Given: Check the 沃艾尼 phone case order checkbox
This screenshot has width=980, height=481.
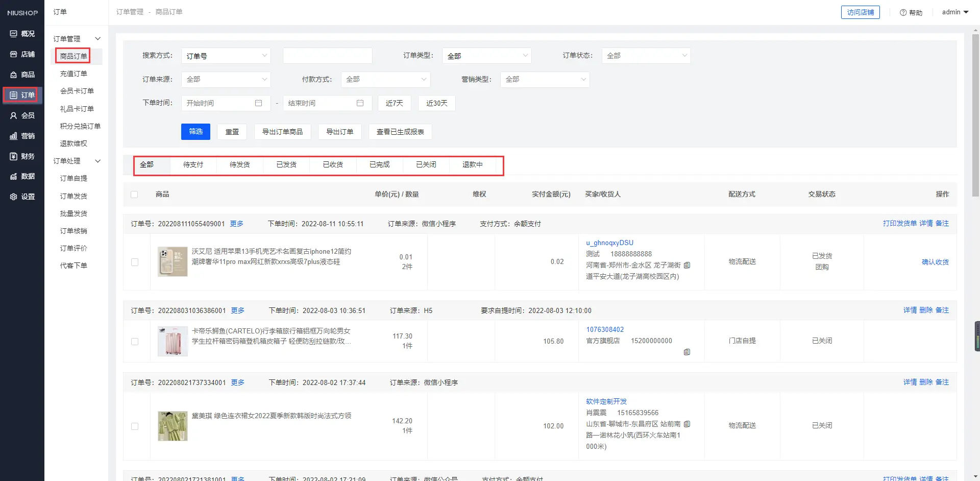Looking at the screenshot, I should [x=135, y=262].
